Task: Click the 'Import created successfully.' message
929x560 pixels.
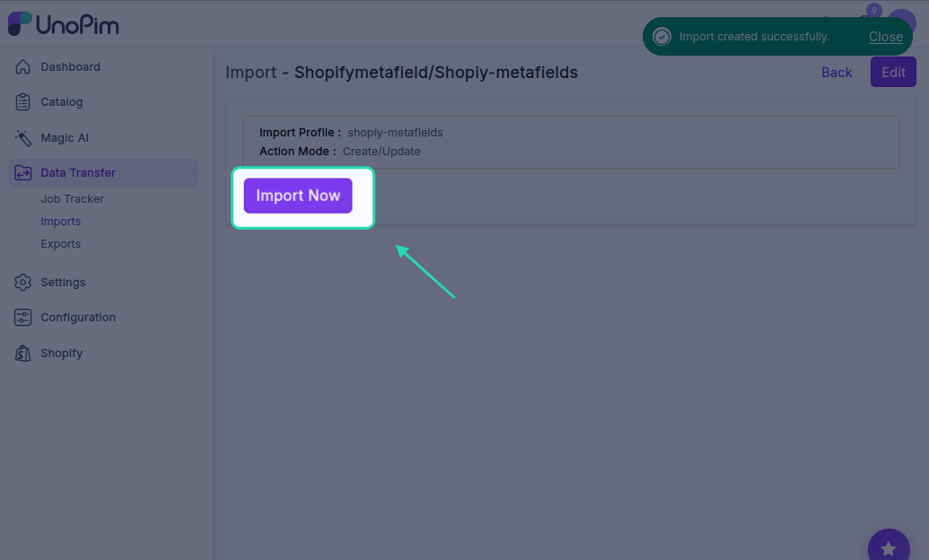Action: 754,37
